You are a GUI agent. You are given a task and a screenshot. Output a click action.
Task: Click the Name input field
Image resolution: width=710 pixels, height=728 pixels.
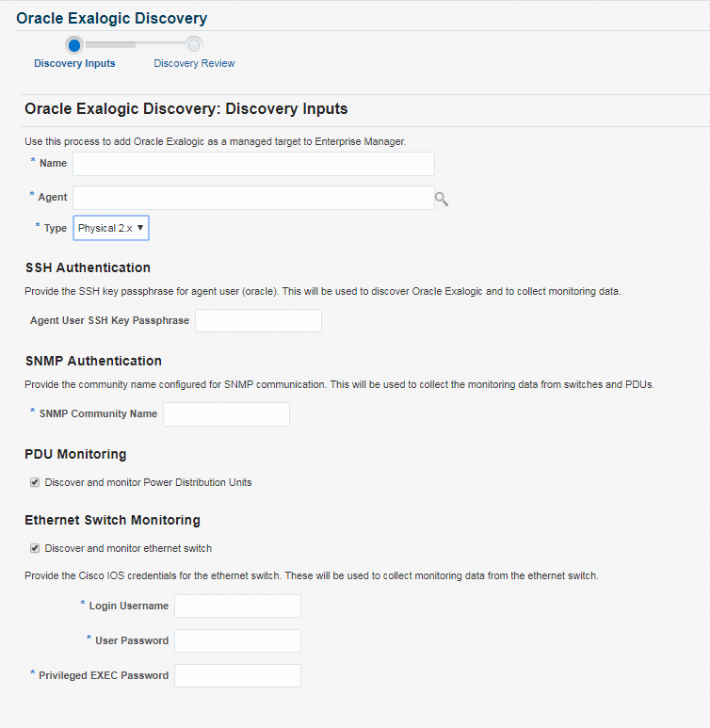point(253,164)
